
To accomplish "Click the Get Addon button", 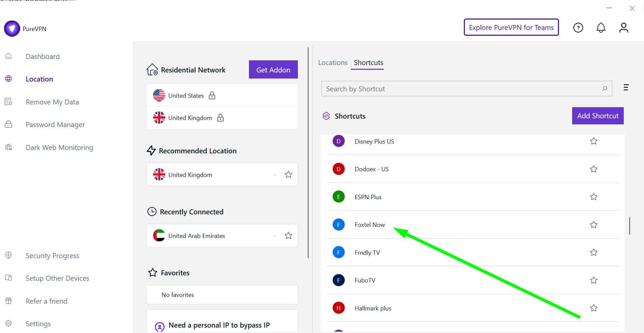I will pyautogui.click(x=273, y=69).
